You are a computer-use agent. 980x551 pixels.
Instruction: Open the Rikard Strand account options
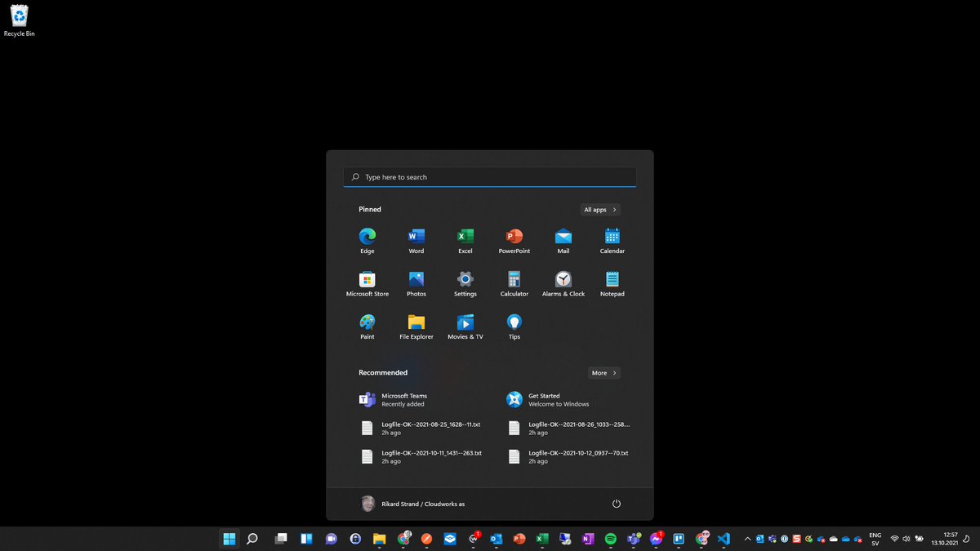point(416,504)
